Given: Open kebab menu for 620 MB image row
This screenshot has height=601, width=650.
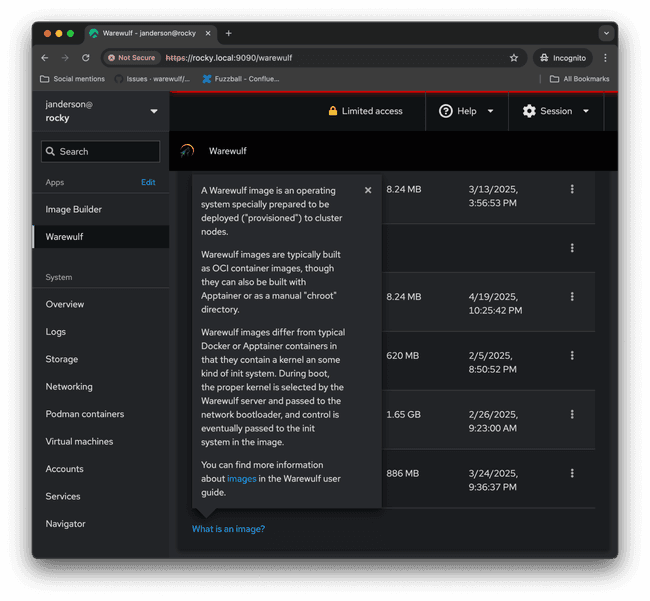Looking at the screenshot, I should click(x=572, y=356).
